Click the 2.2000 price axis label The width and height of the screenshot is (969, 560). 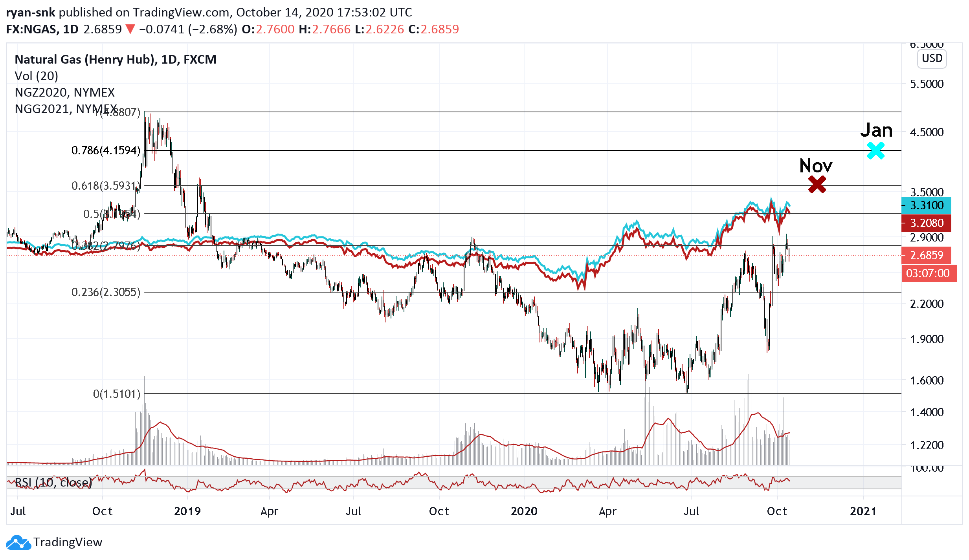[x=927, y=304]
